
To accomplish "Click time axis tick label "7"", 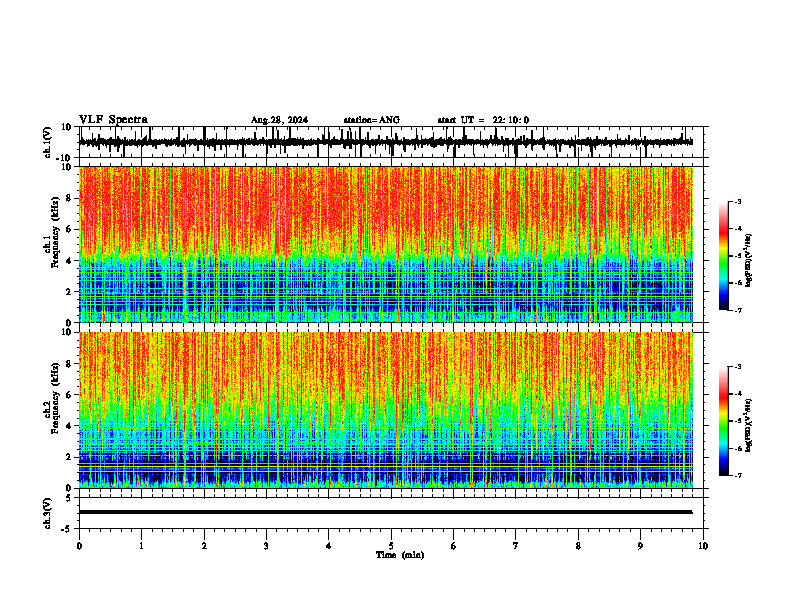I will click(516, 546).
